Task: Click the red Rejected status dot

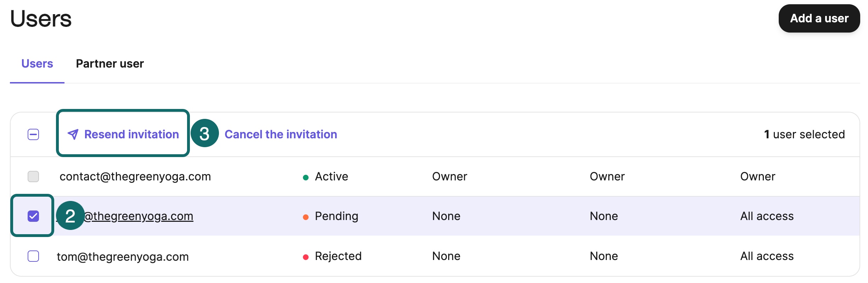Action: point(306,257)
